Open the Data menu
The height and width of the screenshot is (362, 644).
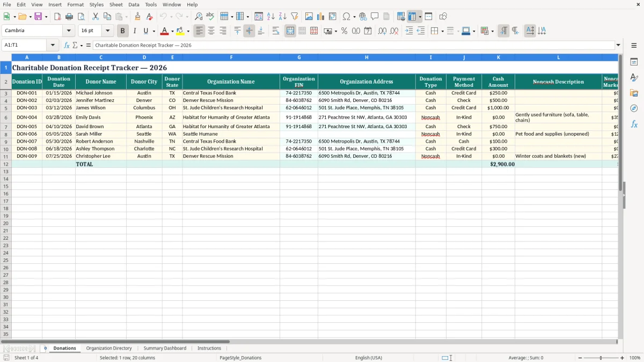coord(134,5)
